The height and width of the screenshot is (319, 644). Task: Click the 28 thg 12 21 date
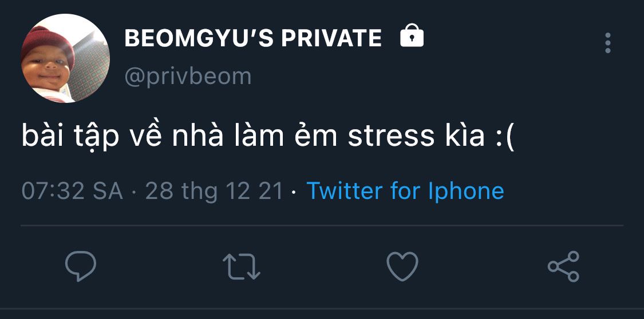pos(214,191)
